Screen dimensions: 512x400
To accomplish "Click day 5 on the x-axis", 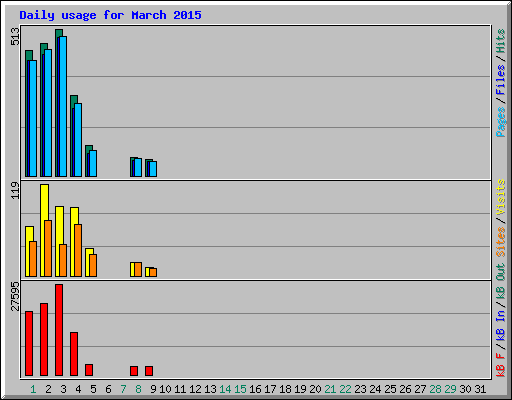I will [x=93, y=389].
